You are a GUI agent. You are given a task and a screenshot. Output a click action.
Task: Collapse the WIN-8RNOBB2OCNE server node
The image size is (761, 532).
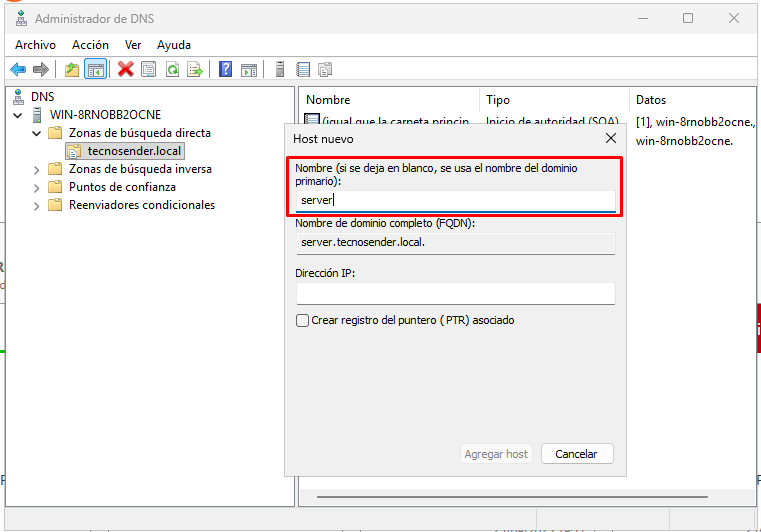click(x=18, y=115)
